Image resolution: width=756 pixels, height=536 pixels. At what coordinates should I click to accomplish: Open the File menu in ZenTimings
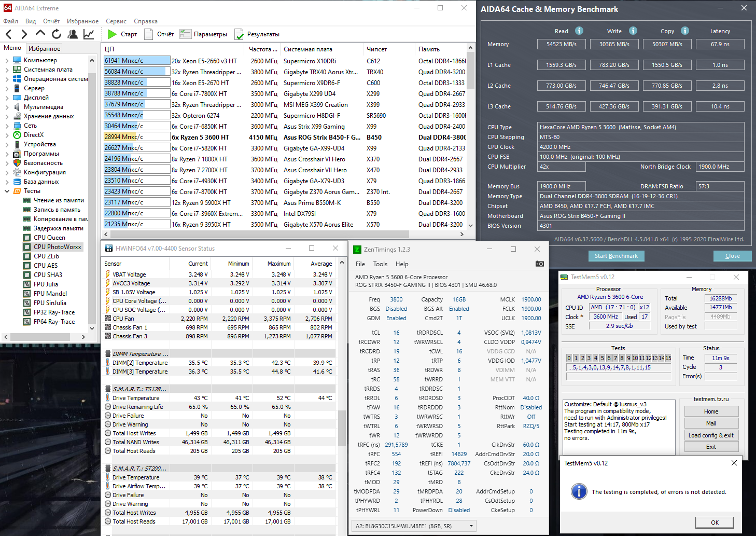(360, 264)
